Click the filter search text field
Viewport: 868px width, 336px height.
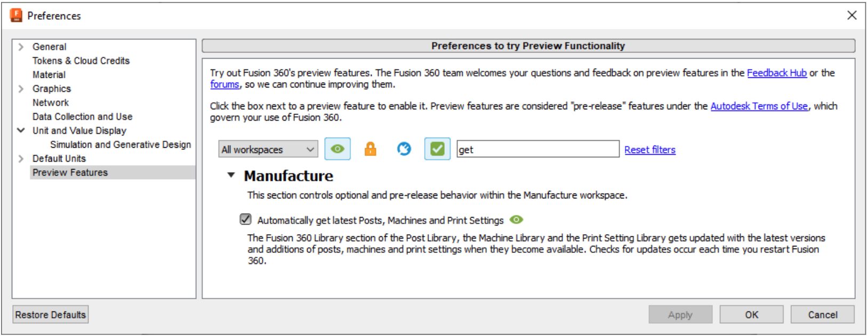537,150
